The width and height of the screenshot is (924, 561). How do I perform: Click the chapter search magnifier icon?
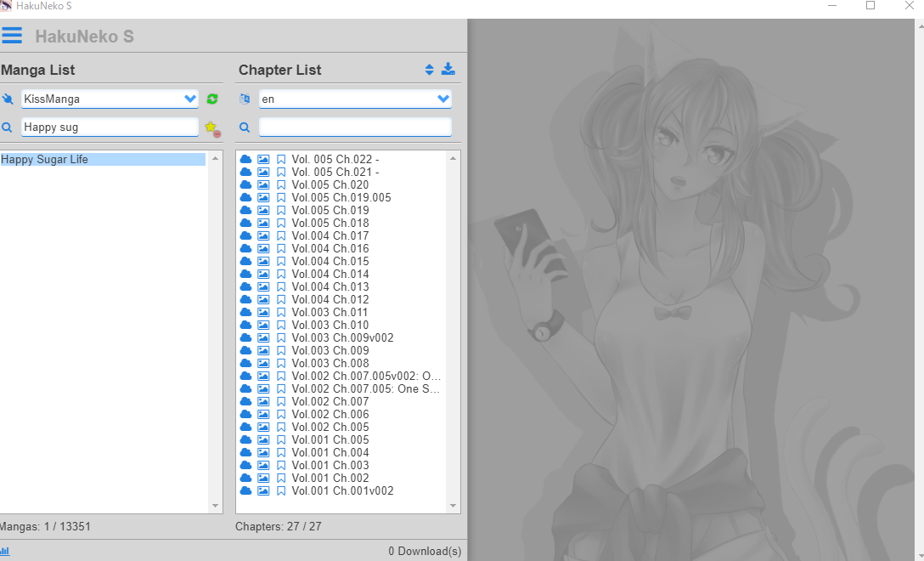pyautogui.click(x=245, y=127)
